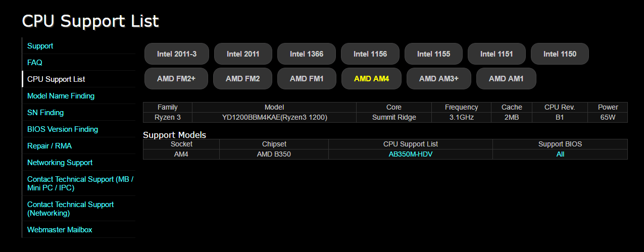This screenshot has width=644, height=252.
Task: Open Networking Support link
Action: [x=60, y=163]
